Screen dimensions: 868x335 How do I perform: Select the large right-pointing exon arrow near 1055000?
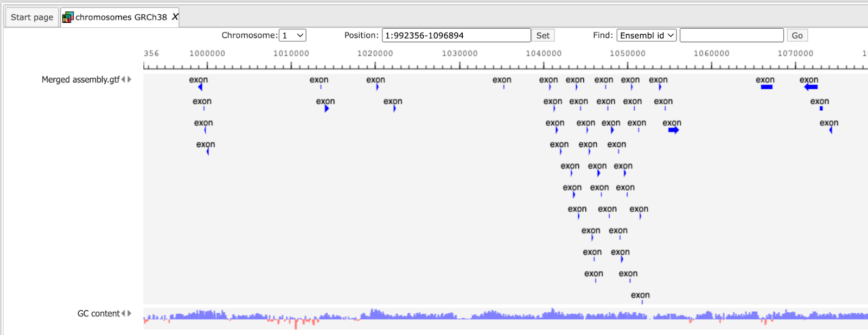(x=674, y=130)
